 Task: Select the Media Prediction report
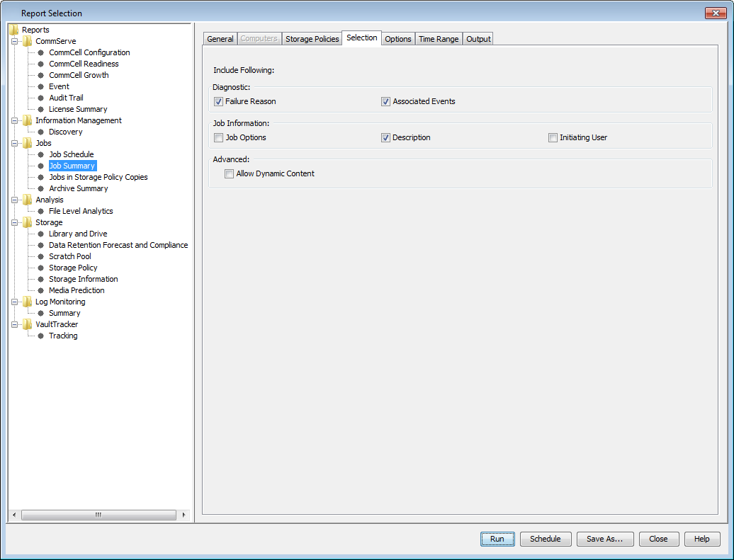click(77, 290)
